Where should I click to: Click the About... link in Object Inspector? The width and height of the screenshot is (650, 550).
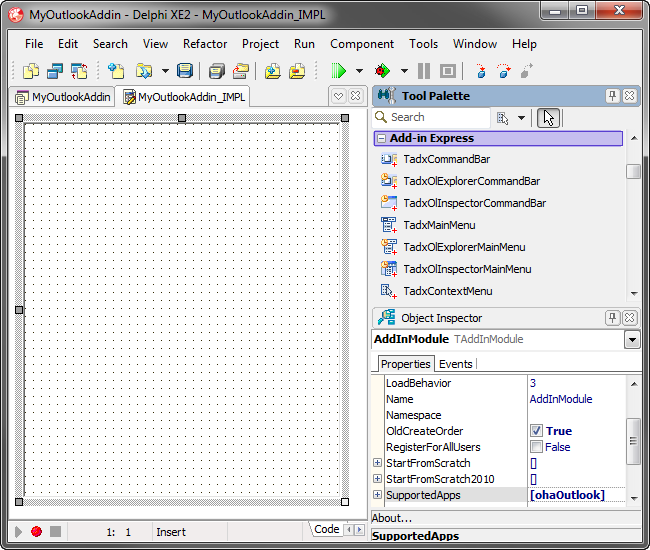click(x=392, y=518)
